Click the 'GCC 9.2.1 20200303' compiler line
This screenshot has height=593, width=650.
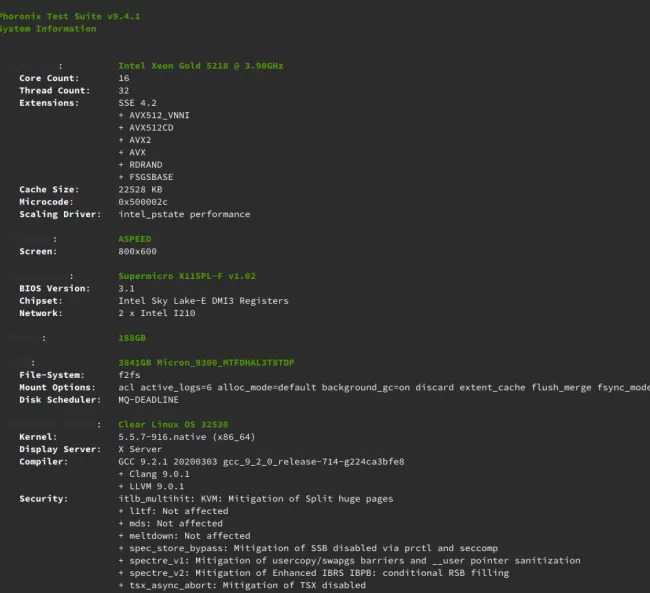coord(261,462)
